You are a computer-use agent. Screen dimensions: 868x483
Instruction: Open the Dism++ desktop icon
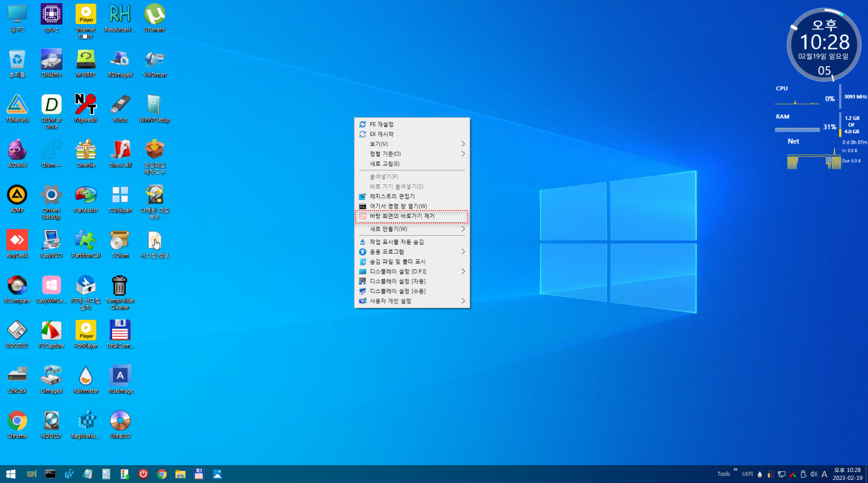[51, 154]
